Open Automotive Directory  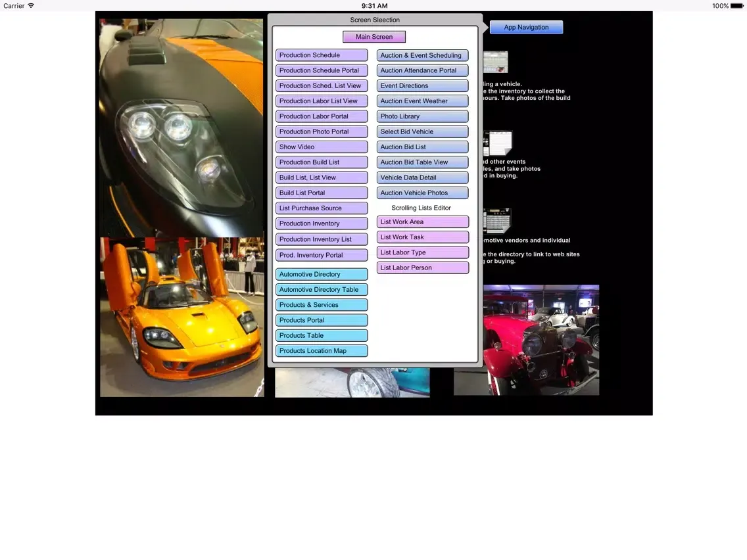(x=322, y=274)
